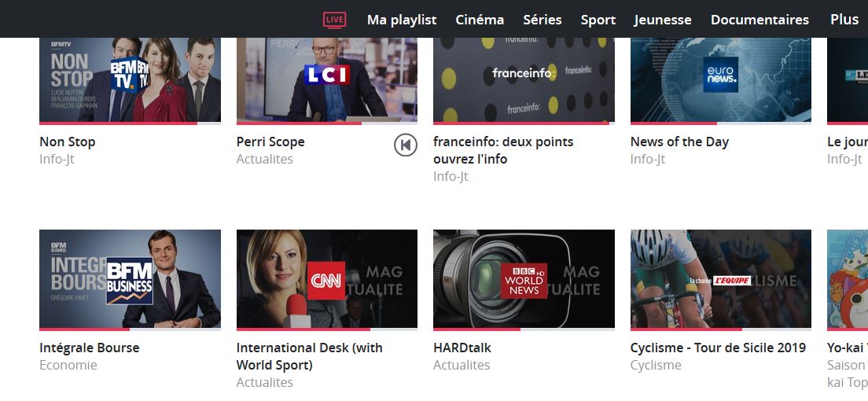Screen dimensions: 868x401
Task: Expand the Plus menu
Action: (x=844, y=20)
